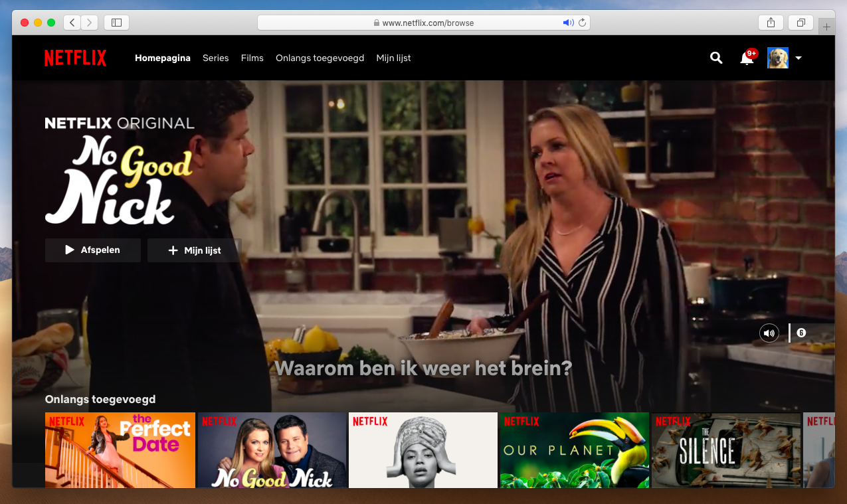Click the Netflix logo in header
The image size is (847, 504).
(x=75, y=58)
